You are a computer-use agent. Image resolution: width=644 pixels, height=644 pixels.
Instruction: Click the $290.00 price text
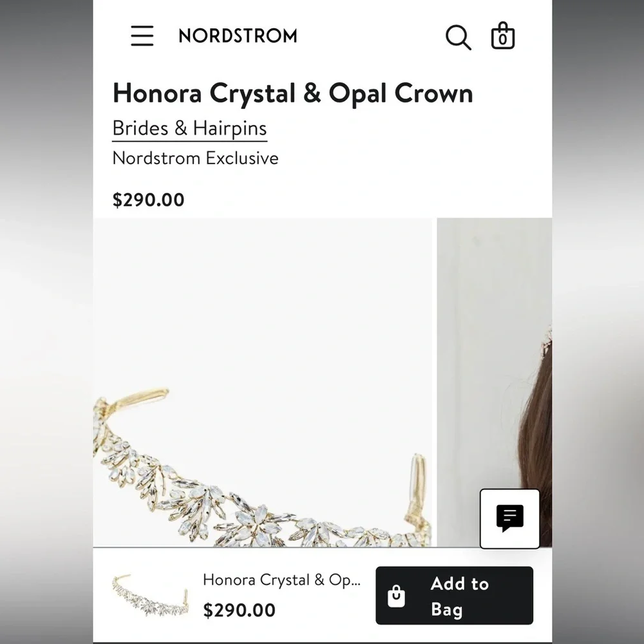(149, 200)
